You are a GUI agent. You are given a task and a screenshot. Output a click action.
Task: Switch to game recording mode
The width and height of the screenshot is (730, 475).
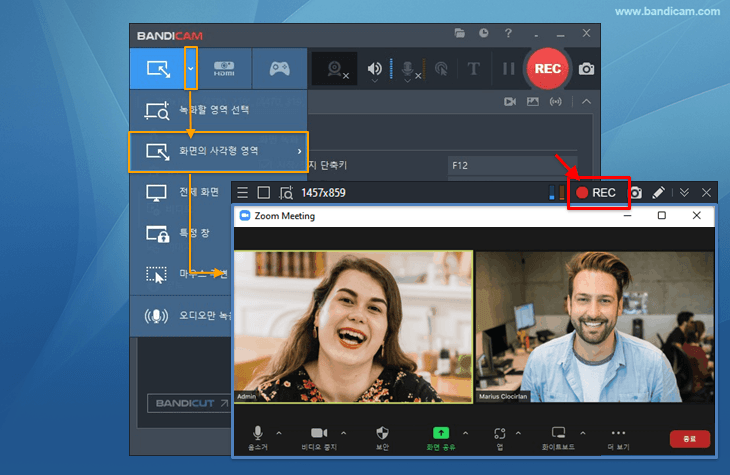279,69
